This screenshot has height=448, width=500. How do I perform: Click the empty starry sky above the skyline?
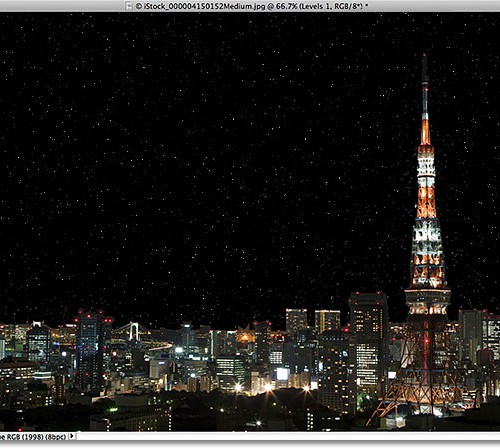click(x=200, y=150)
